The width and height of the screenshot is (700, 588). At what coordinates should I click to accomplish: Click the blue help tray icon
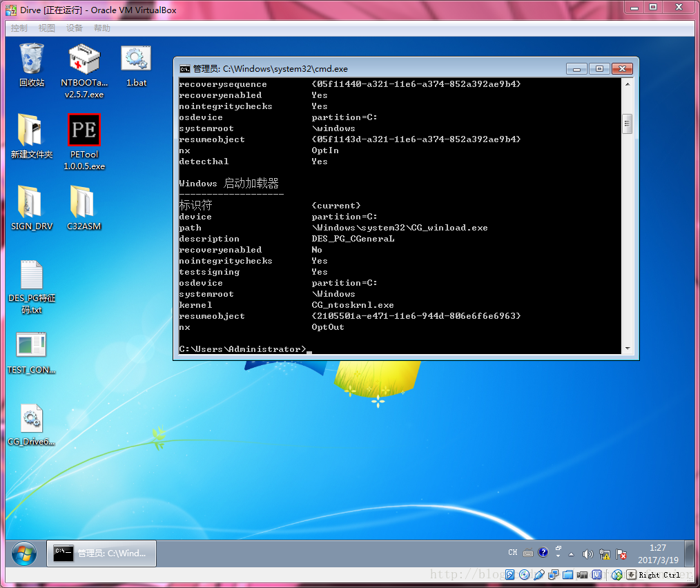[x=543, y=553]
